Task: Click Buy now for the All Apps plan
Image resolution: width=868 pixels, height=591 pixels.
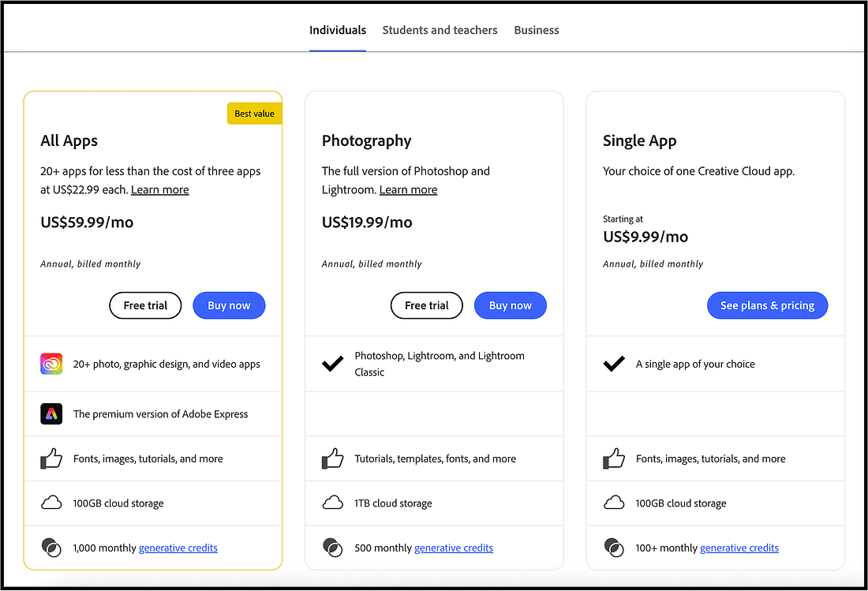Action: (229, 305)
